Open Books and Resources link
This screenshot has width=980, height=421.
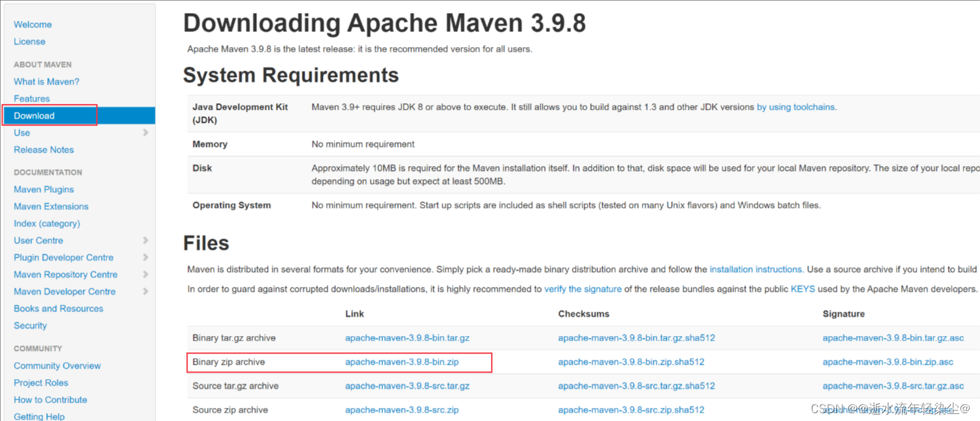[x=58, y=309]
